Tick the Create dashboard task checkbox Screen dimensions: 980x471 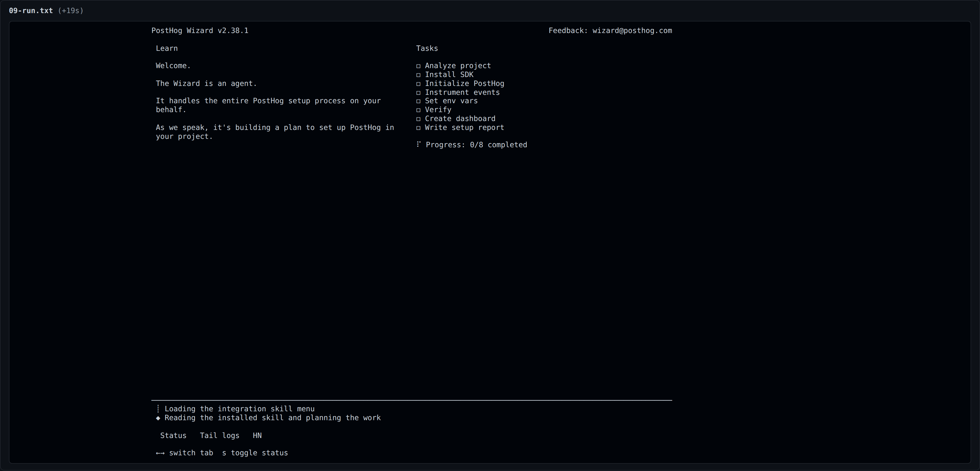(418, 119)
